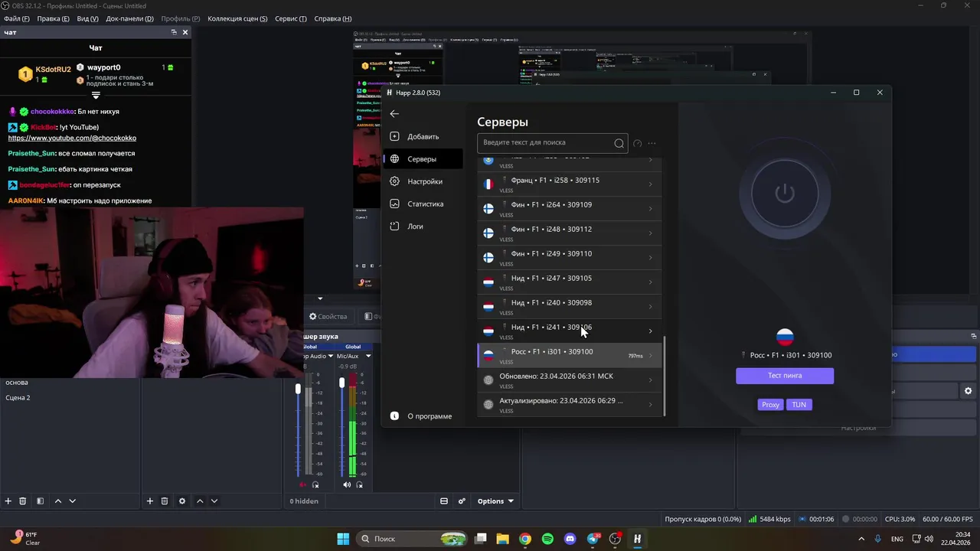Open Chrome from the taskbar
980x551 pixels.
click(x=525, y=539)
